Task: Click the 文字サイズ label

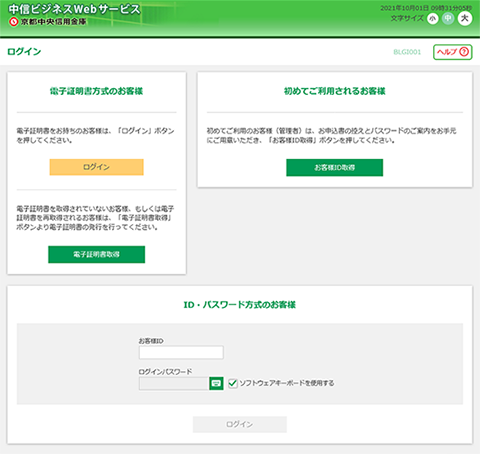Action: tap(407, 18)
